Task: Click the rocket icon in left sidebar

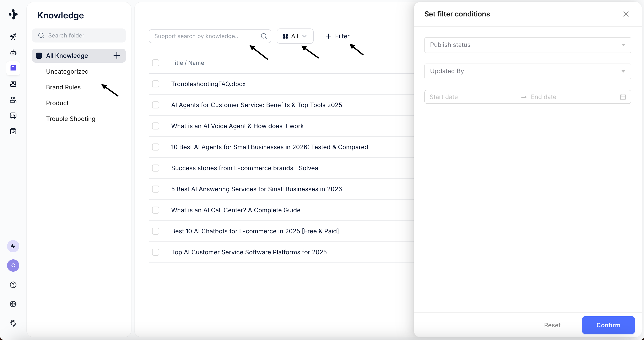Action: click(x=13, y=37)
